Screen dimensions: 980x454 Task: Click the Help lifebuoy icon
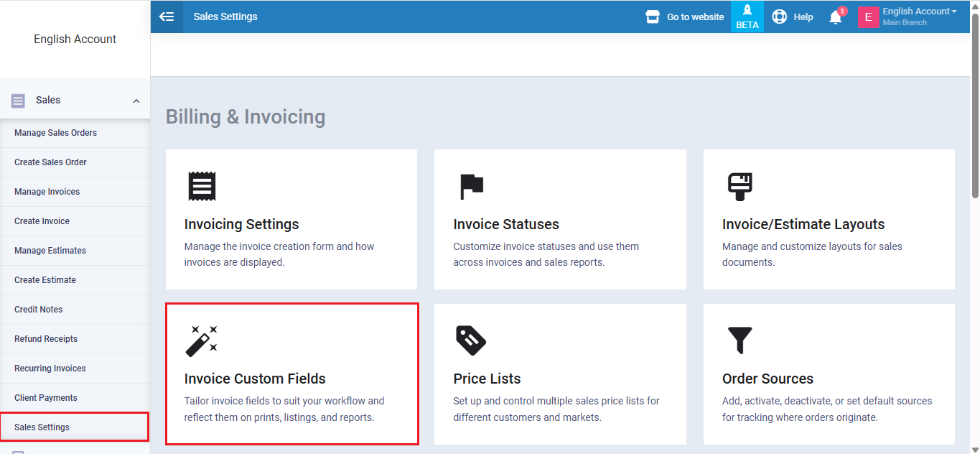click(x=780, y=17)
